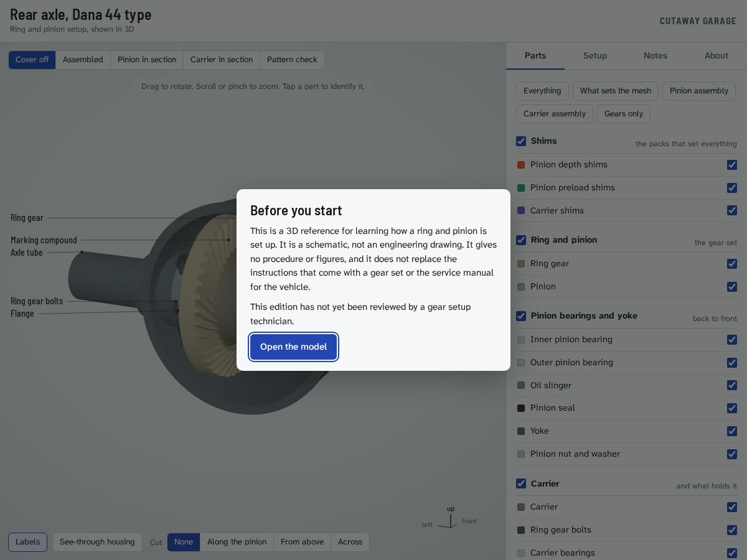The width and height of the screenshot is (747, 560).
Task: Filter to What sets the mesh
Action: [616, 91]
